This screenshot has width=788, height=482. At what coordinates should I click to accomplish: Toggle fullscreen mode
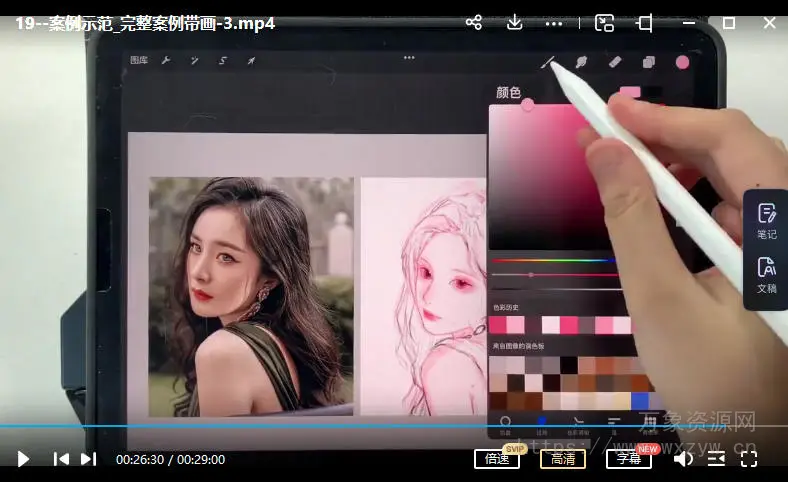pyautogui.click(x=749, y=459)
